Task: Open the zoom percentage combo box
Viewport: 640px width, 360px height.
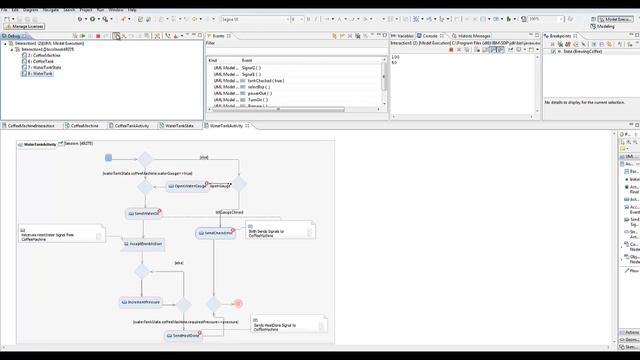Action: coord(546,19)
